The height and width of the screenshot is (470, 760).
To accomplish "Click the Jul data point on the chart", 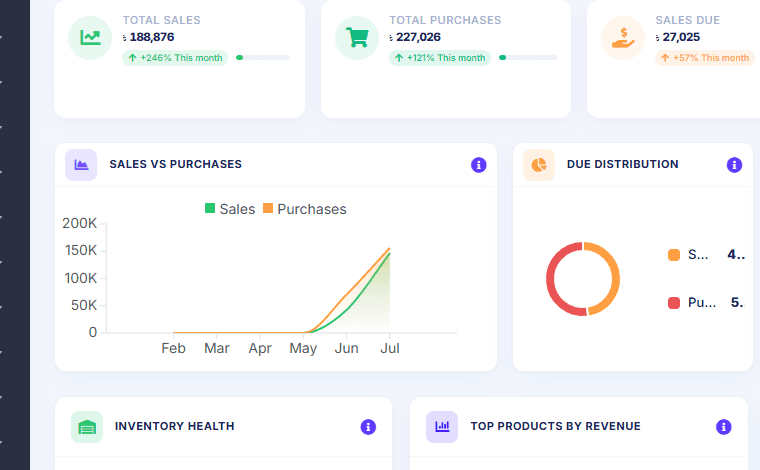I will (x=390, y=249).
